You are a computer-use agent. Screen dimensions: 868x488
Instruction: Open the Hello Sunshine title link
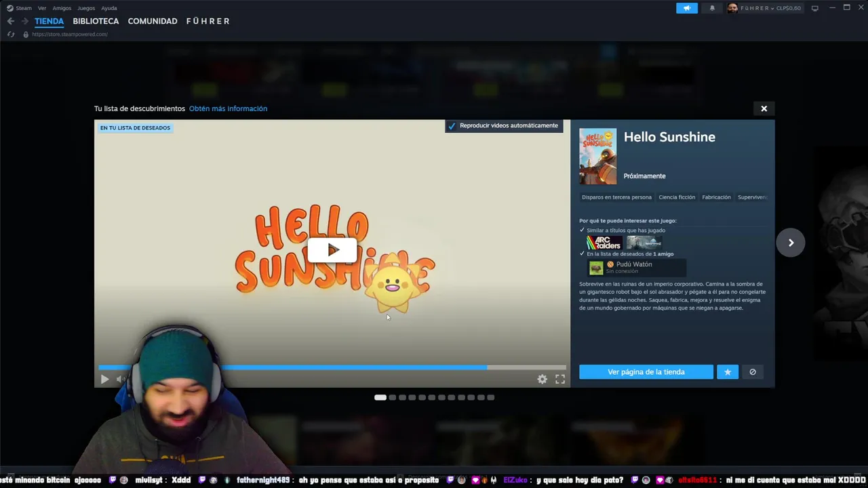tap(669, 137)
